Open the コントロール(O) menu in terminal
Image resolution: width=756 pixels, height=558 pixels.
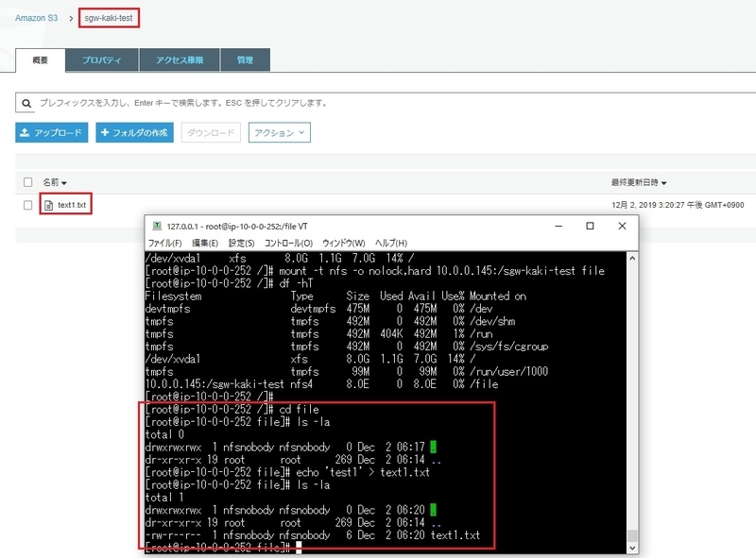click(288, 243)
